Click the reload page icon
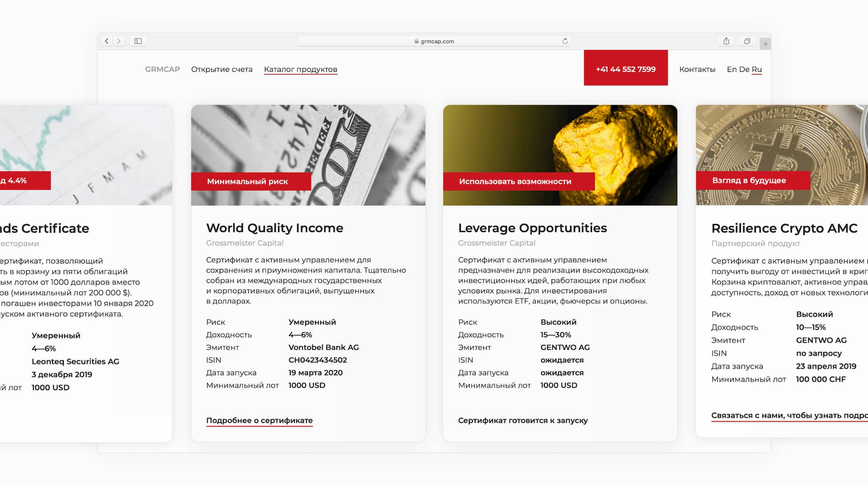 [565, 41]
